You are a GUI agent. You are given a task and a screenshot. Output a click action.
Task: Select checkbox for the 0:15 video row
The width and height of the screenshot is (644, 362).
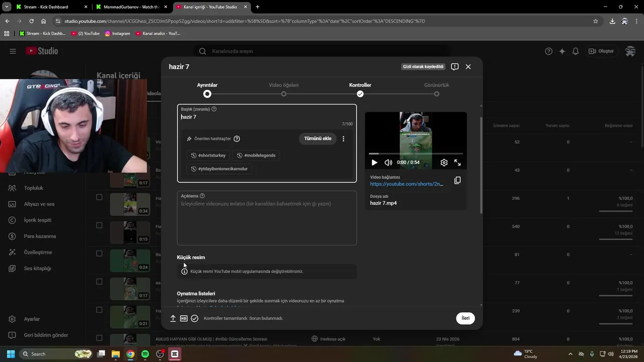pyautogui.click(x=99, y=225)
